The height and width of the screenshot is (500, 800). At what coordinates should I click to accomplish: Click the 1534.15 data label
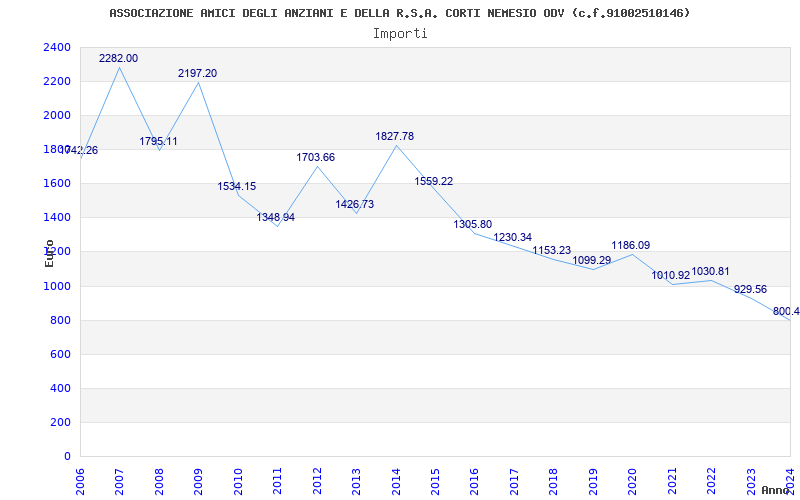[x=237, y=187]
